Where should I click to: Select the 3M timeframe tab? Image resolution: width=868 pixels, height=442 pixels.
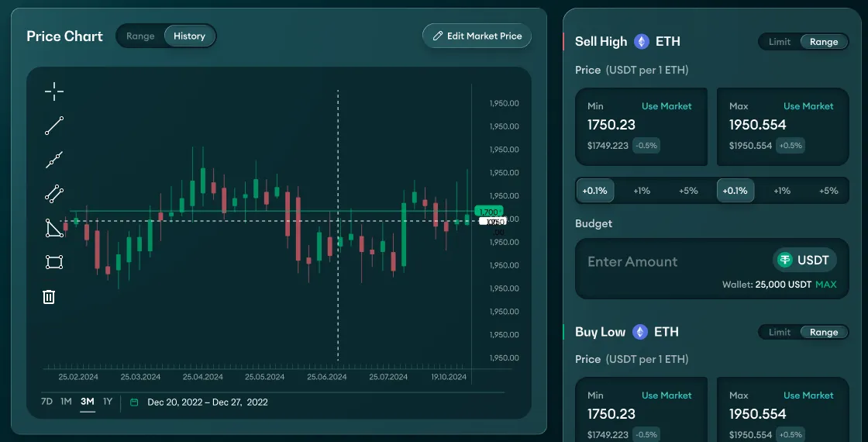click(x=87, y=402)
